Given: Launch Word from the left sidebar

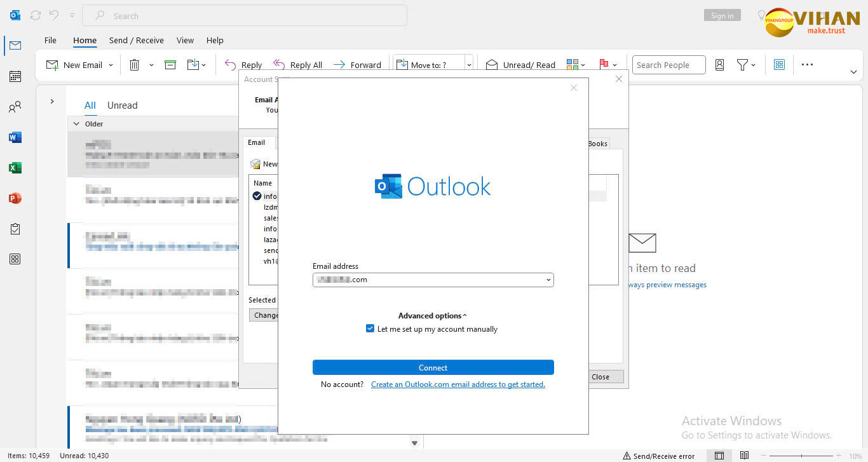Looking at the screenshot, I should 15,137.
